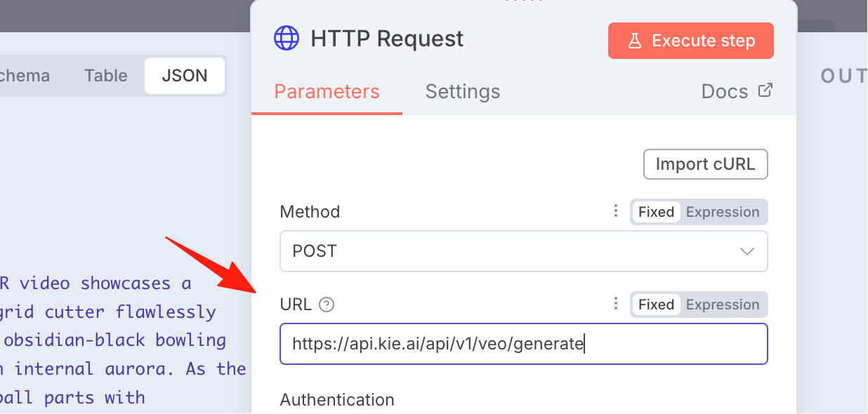Viewport: 868px width, 414px height.
Task: Run the node with Execute step
Action: tap(691, 41)
